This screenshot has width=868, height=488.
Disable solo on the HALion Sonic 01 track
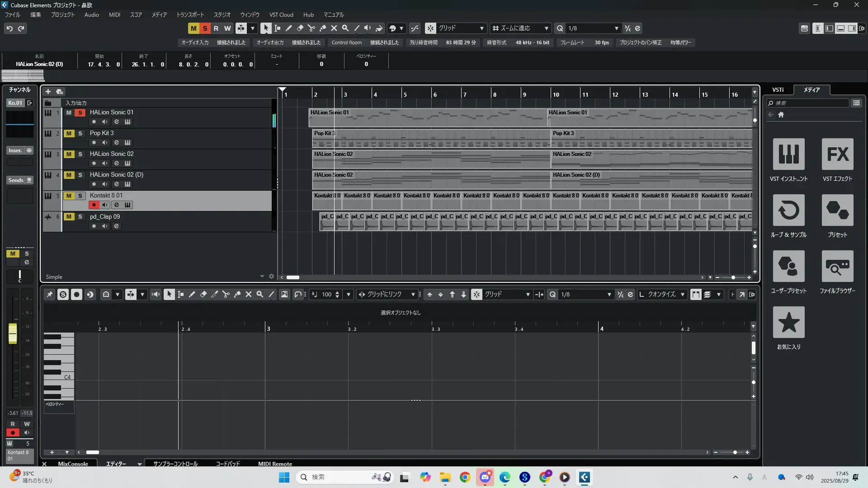click(x=80, y=113)
